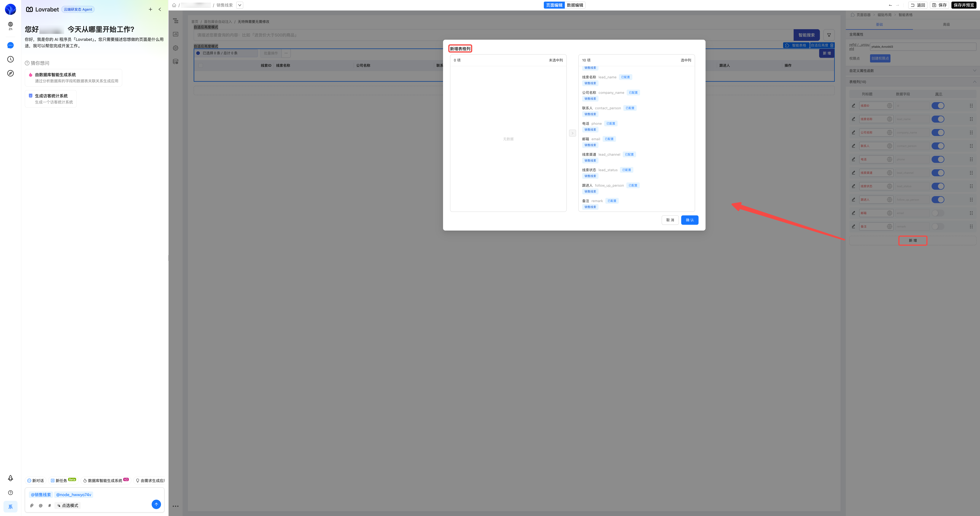Open the compass explore icon
This screenshot has width=980, height=516.
10,73
